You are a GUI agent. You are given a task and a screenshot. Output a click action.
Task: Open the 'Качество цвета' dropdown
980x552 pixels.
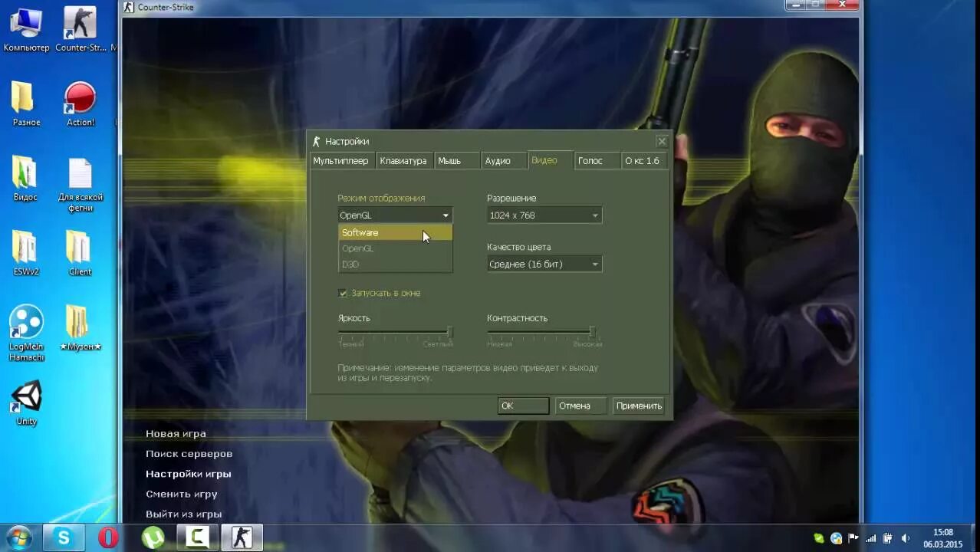(544, 264)
